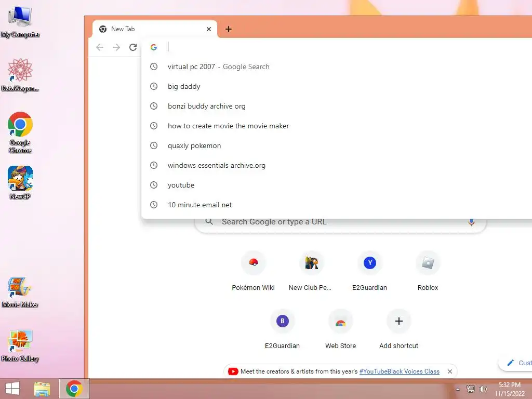Choose 10 minute email net suggestion
Viewport: 532px width, 399px height.
coord(337,205)
